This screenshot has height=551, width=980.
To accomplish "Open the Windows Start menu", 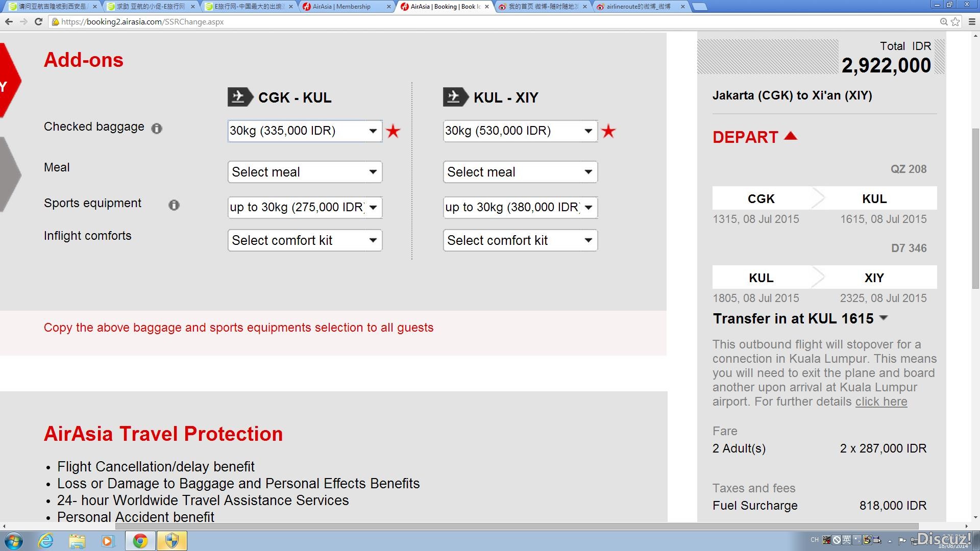I will tap(14, 541).
